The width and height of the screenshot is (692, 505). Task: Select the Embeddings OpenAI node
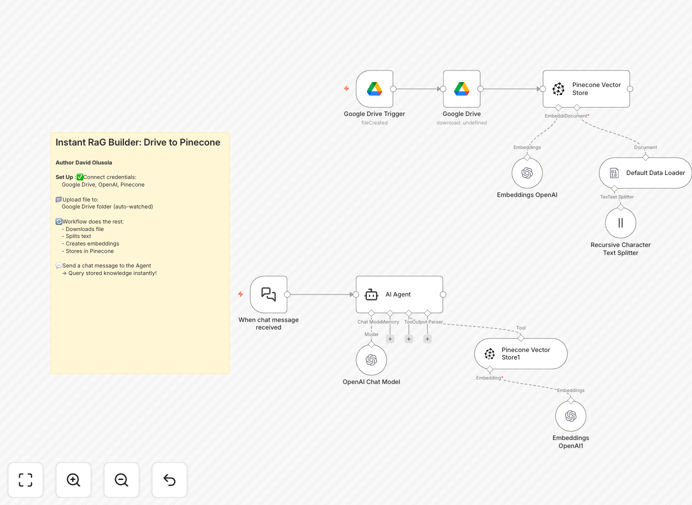[x=527, y=173]
